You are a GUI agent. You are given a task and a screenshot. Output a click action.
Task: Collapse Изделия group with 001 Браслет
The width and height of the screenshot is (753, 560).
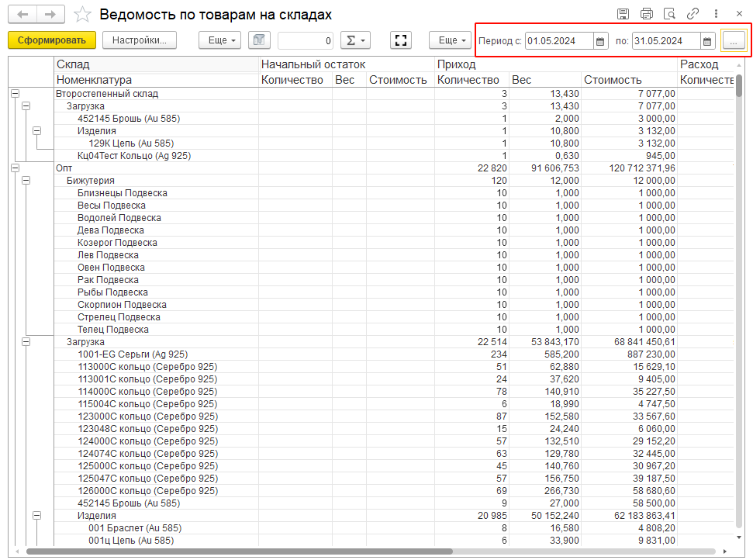36,515
